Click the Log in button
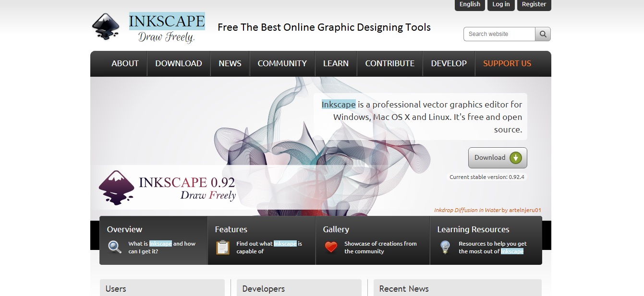Image resolution: width=644 pixels, height=296 pixels. 500,4
